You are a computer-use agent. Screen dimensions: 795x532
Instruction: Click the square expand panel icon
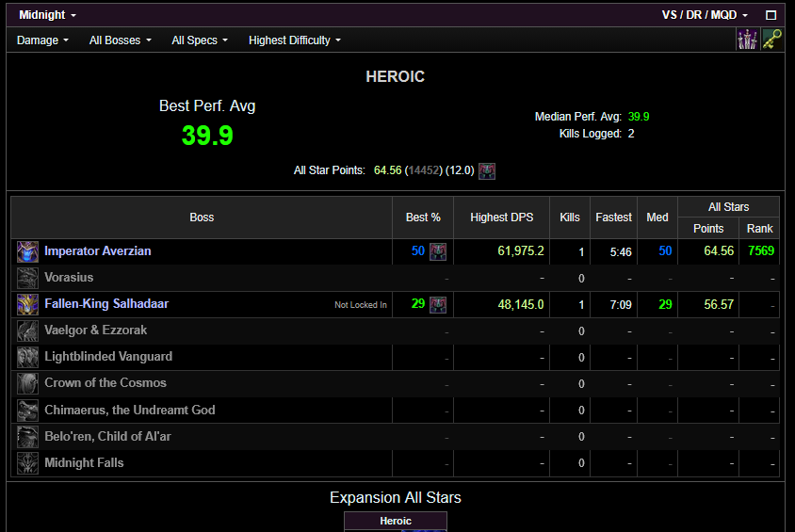tap(771, 15)
